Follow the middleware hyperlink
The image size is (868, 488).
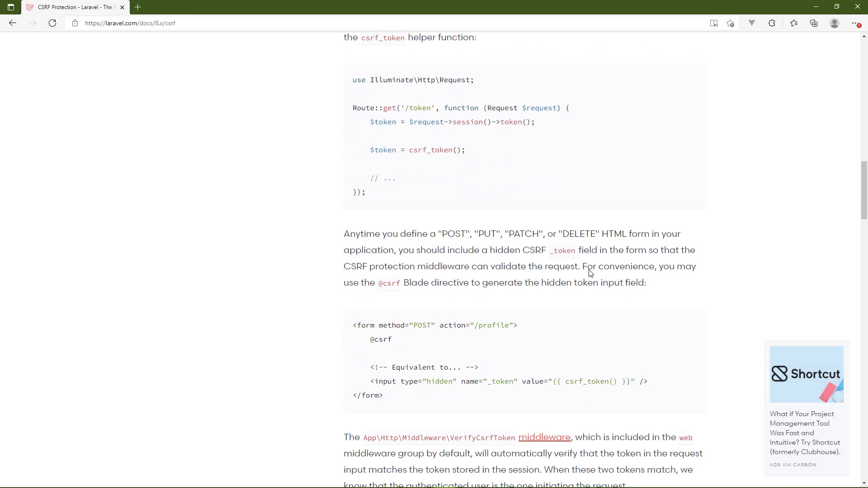(544, 437)
